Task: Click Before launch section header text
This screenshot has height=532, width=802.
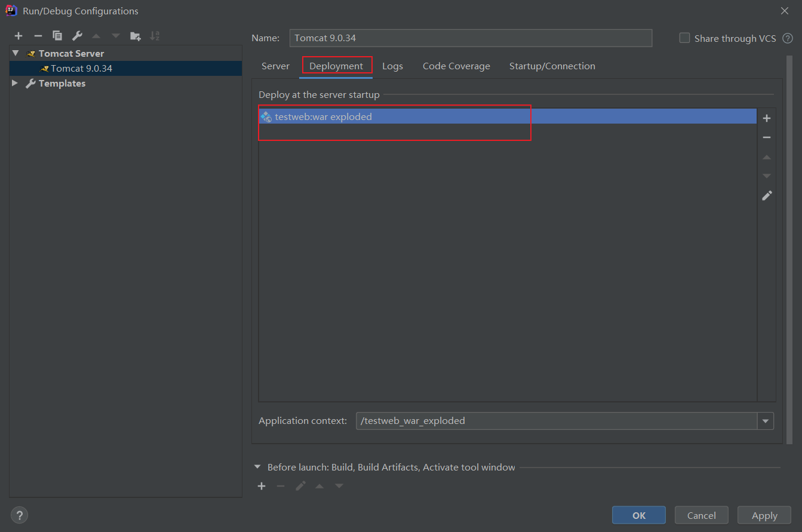Action: (x=391, y=467)
